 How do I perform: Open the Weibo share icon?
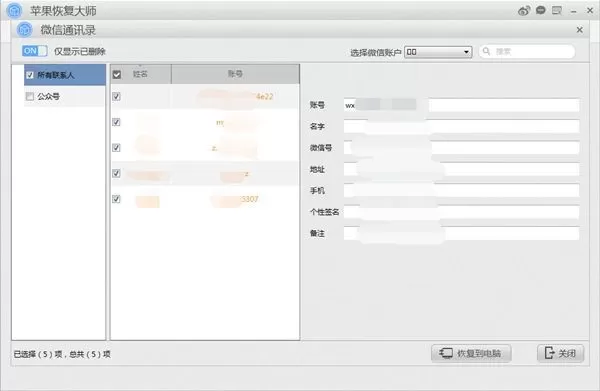point(524,11)
